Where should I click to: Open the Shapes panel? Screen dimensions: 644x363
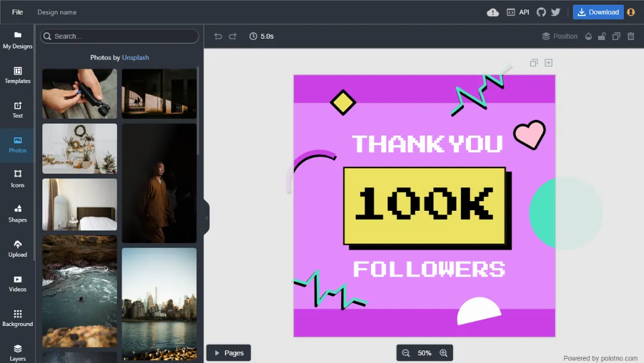(x=17, y=214)
